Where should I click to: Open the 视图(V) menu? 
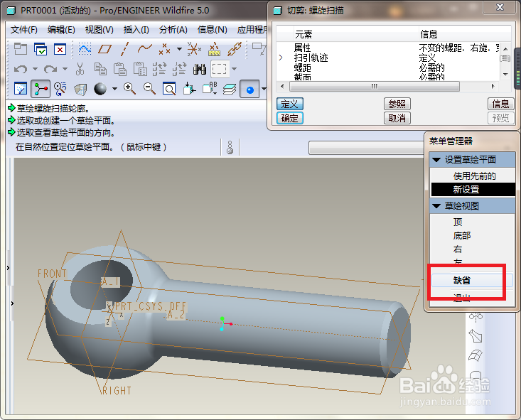point(100,30)
